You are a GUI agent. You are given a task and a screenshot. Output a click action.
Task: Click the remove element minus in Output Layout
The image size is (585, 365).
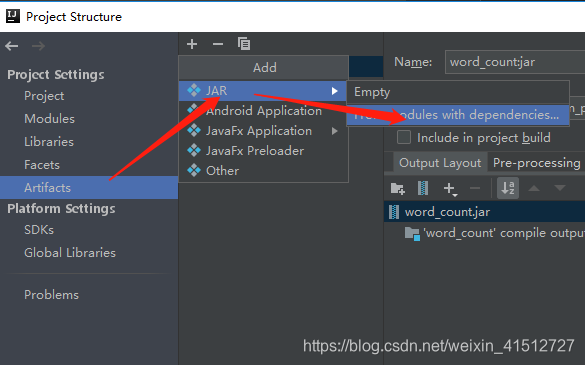[x=475, y=188]
